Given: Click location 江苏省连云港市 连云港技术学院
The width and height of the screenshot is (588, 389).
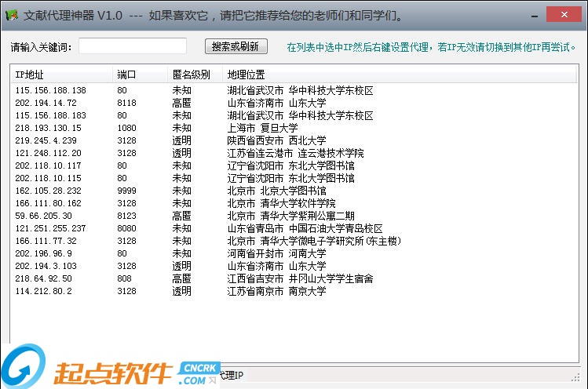Looking at the screenshot, I should pos(295,153).
